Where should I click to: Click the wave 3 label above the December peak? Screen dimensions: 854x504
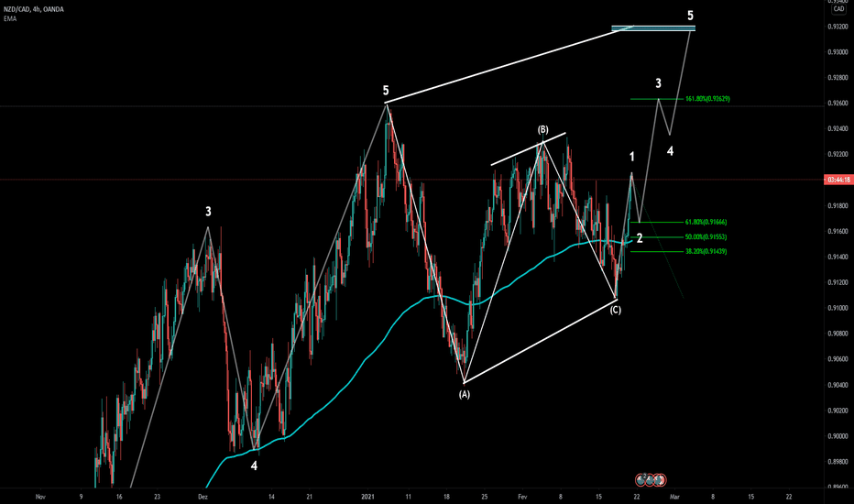(x=208, y=212)
